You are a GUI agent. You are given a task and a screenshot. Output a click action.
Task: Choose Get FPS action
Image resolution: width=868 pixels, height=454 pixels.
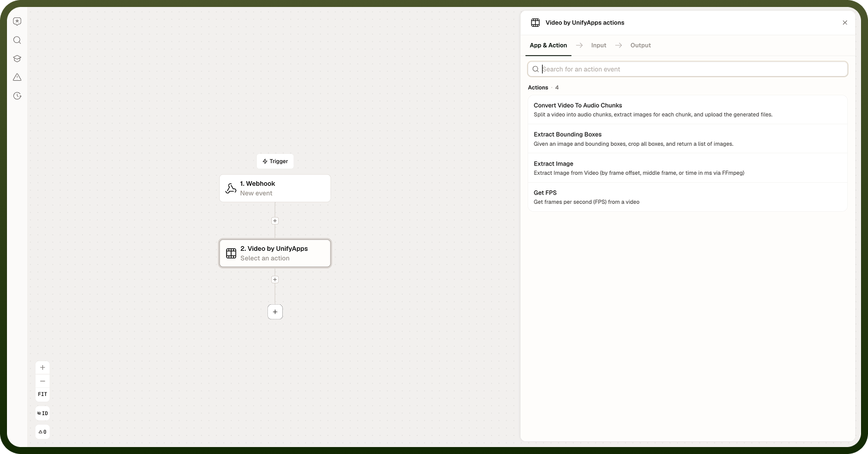pyautogui.click(x=687, y=197)
